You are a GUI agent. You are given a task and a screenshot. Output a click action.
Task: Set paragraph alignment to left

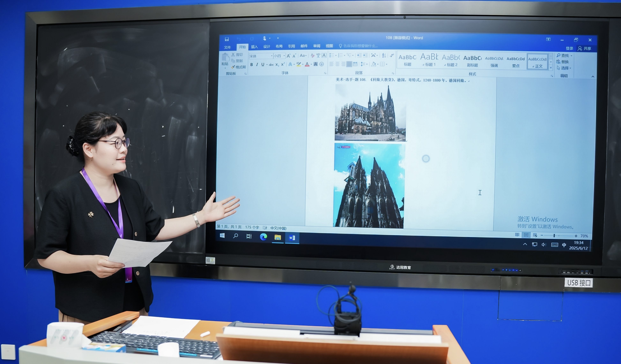[x=331, y=64]
